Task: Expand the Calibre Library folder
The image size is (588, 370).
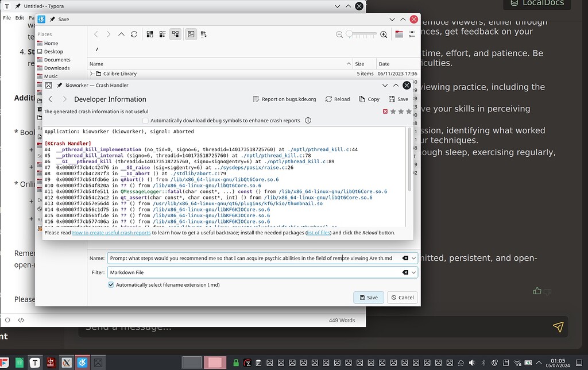Action: point(91,74)
